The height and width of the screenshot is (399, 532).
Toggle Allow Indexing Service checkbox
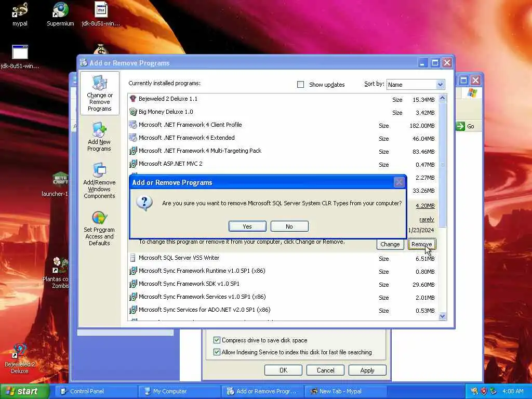click(217, 352)
